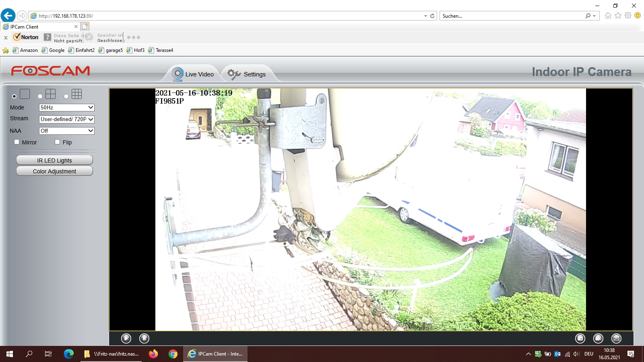The image size is (644, 362).
Task: Click the Foscam logo
Action: (50, 71)
